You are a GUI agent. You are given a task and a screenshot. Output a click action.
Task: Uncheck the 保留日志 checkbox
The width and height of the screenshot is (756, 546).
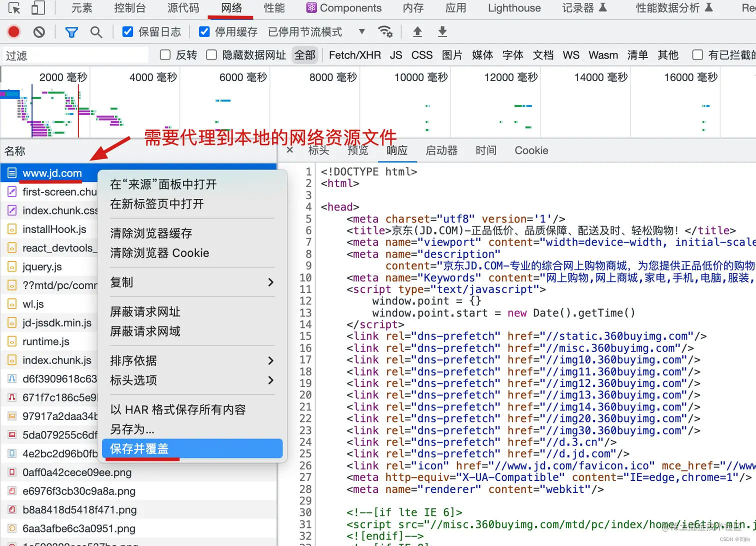click(x=127, y=31)
